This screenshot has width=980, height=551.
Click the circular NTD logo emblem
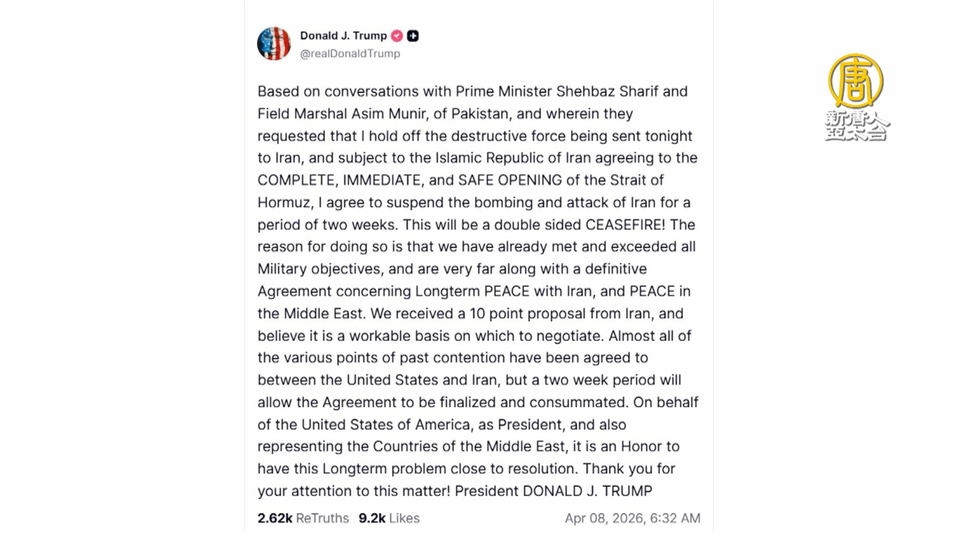click(855, 81)
